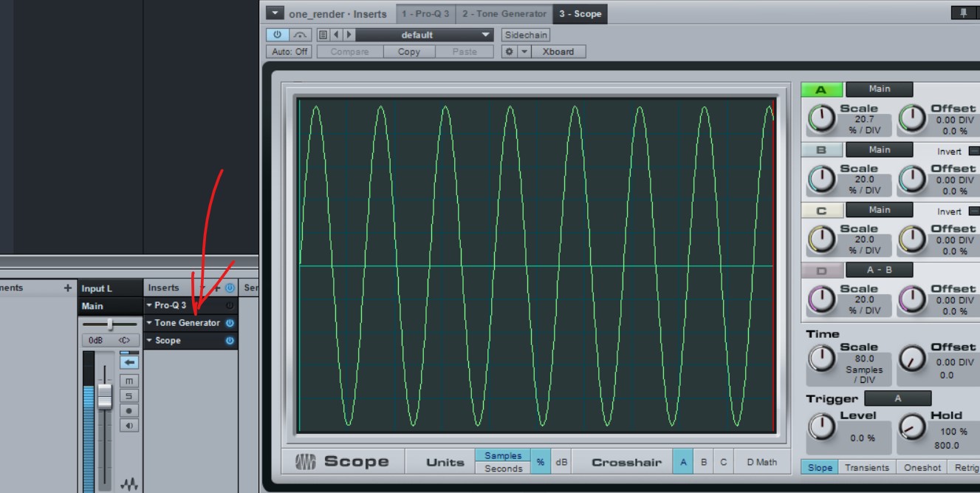
Task: Click the D Math crosshair button
Action: (761, 462)
